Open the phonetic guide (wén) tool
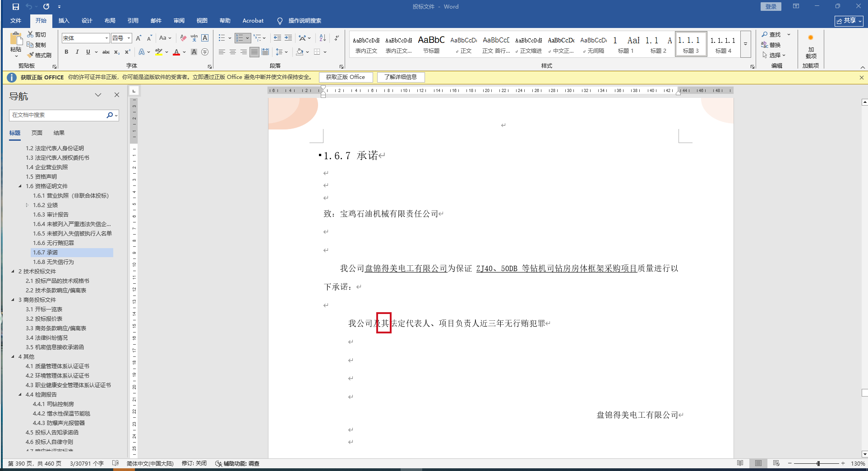This screenshot has height=471, width=868. (194, 38)
